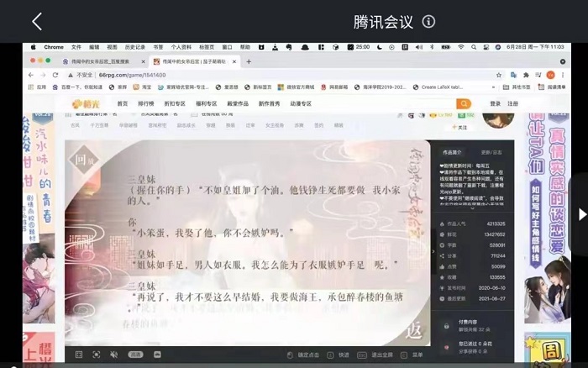Click the address bar URL field
Screen dimensions: 588x368
tap(280, 75)
